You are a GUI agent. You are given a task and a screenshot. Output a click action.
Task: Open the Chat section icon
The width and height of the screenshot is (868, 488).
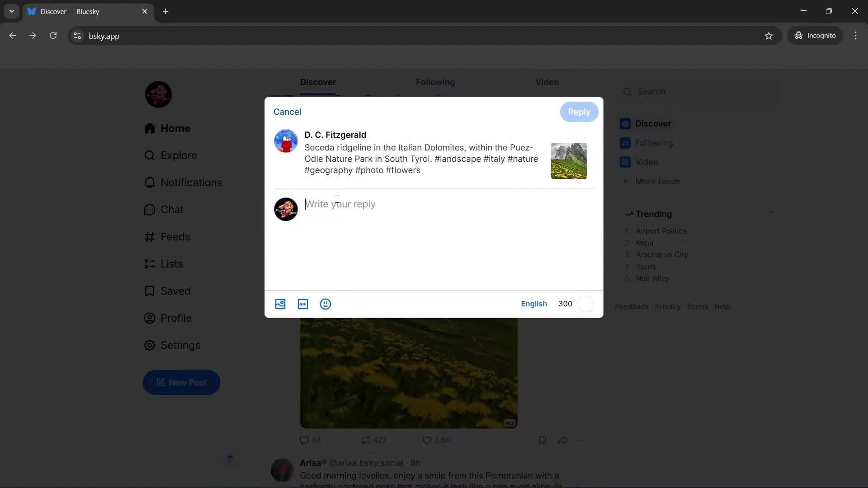pyautogui.click(x=150, y=209)
